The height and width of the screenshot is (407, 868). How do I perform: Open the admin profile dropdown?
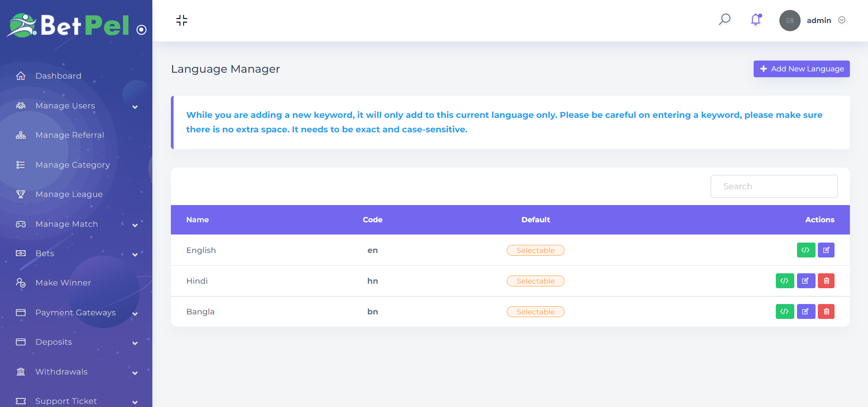tap(826, 20)
